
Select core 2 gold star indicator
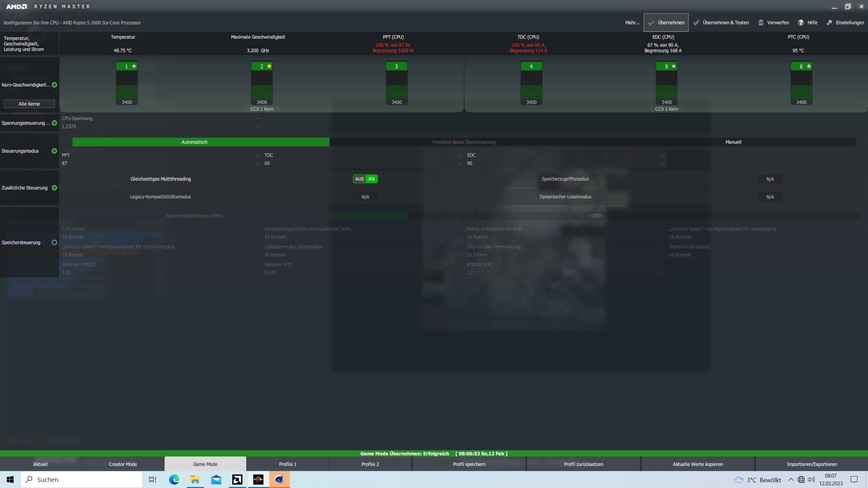click(x=269, y=66)
